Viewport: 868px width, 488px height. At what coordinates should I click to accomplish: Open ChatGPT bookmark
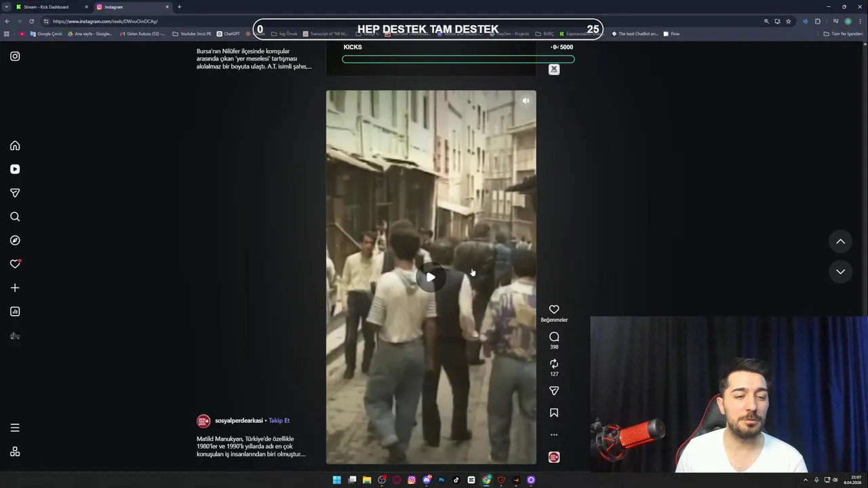coord(229,34)
